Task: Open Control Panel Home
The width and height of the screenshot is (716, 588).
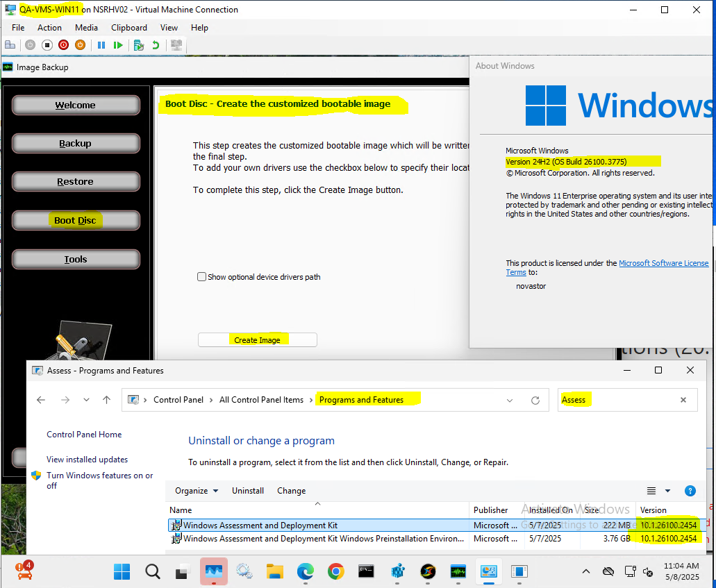Action: click(84, 435)
